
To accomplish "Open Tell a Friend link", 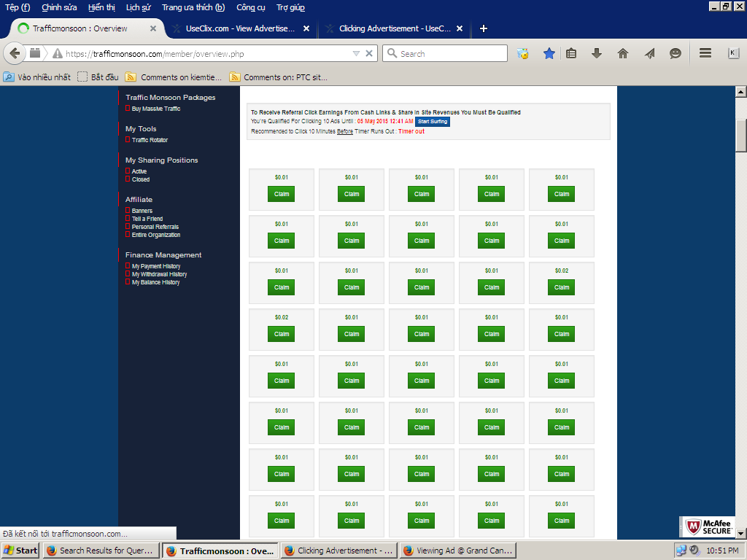I will 147,219.
